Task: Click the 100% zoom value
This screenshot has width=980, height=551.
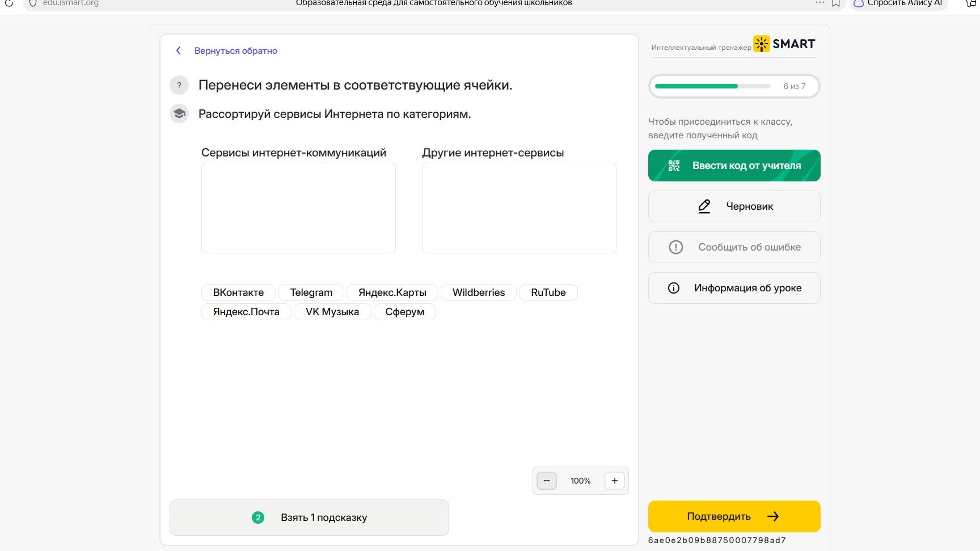Action: point(581,481)
